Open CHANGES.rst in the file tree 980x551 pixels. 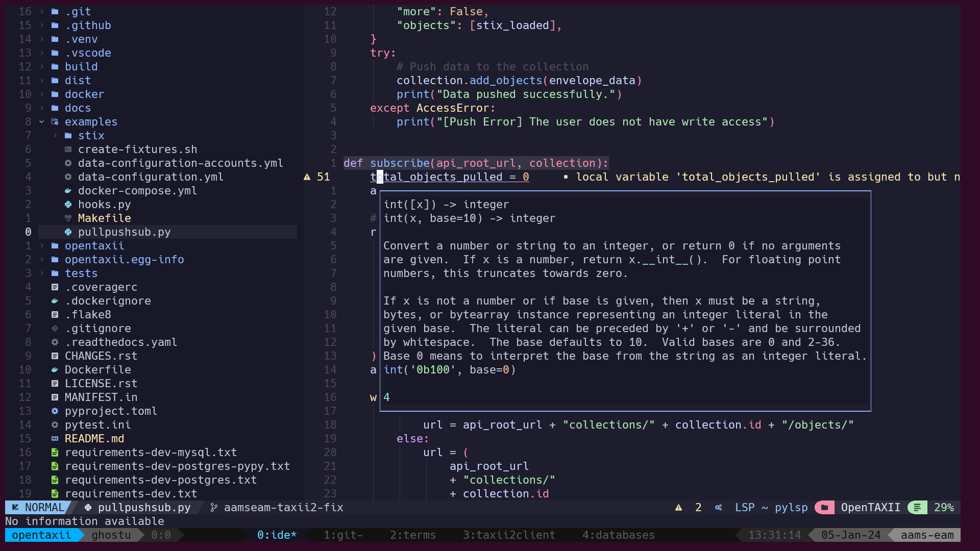coord(101,356)
